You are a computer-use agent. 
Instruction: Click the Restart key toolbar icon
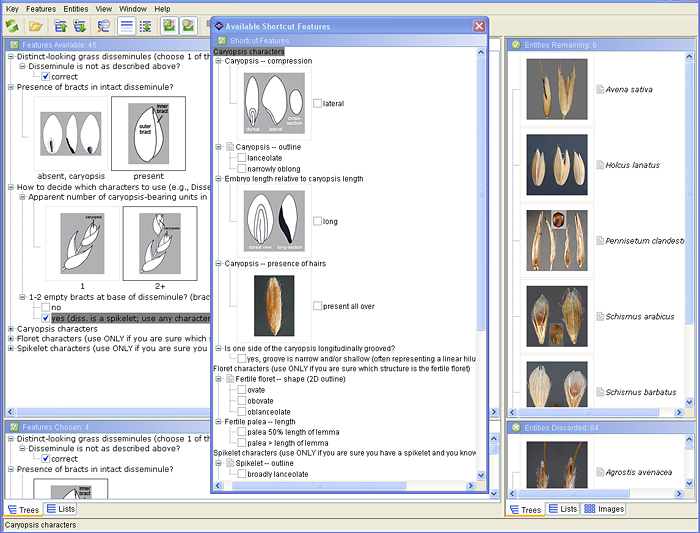tap(12, 26)
